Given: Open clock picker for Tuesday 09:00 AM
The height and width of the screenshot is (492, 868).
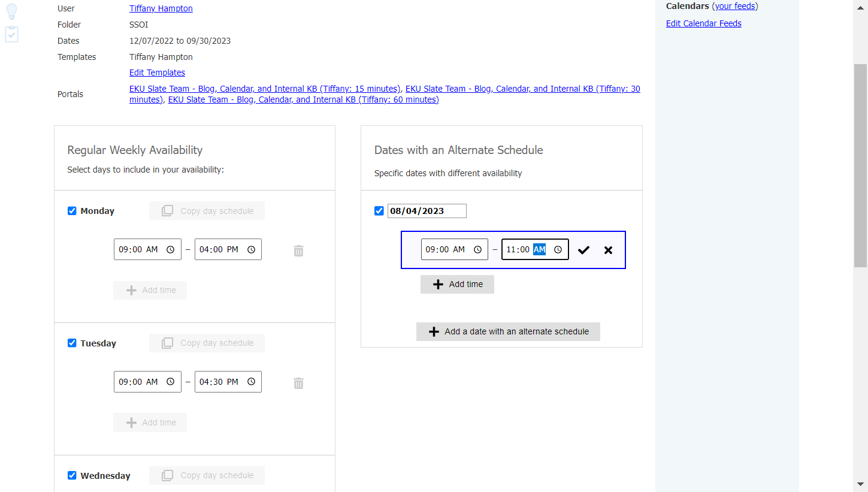Looking at the screenshot, I should pos(170,382).
